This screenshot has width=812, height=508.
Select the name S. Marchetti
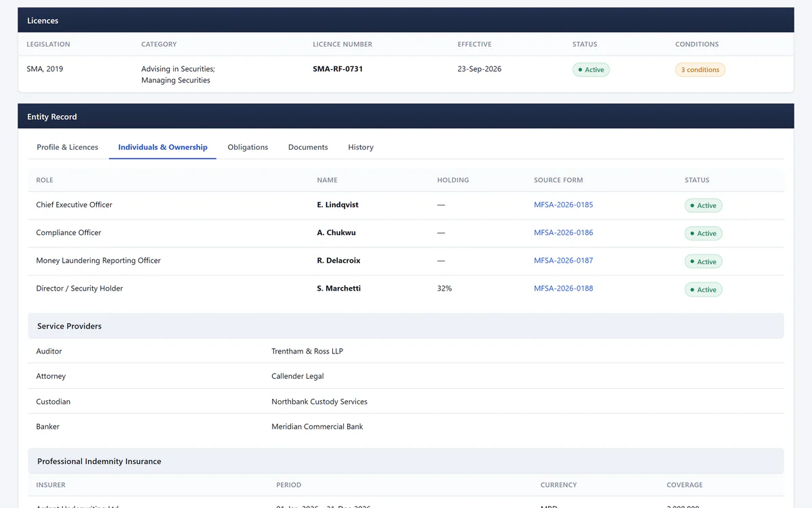coord(338,288)
